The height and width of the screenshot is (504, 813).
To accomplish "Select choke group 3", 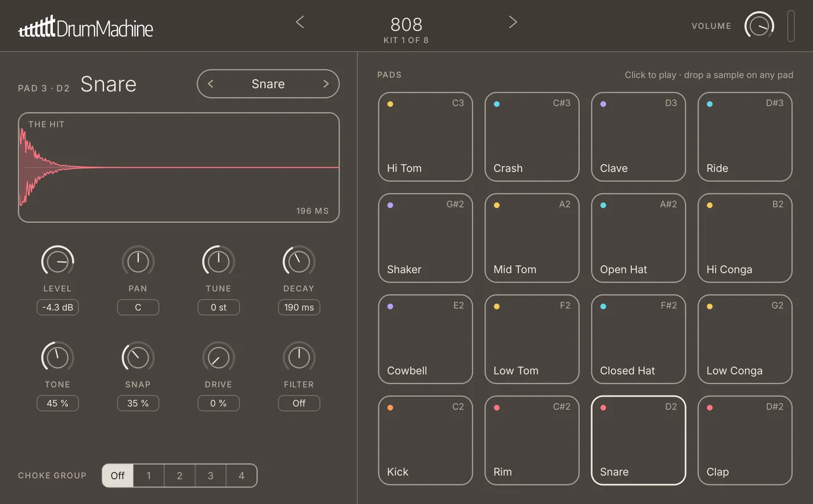I will (210, 476).
